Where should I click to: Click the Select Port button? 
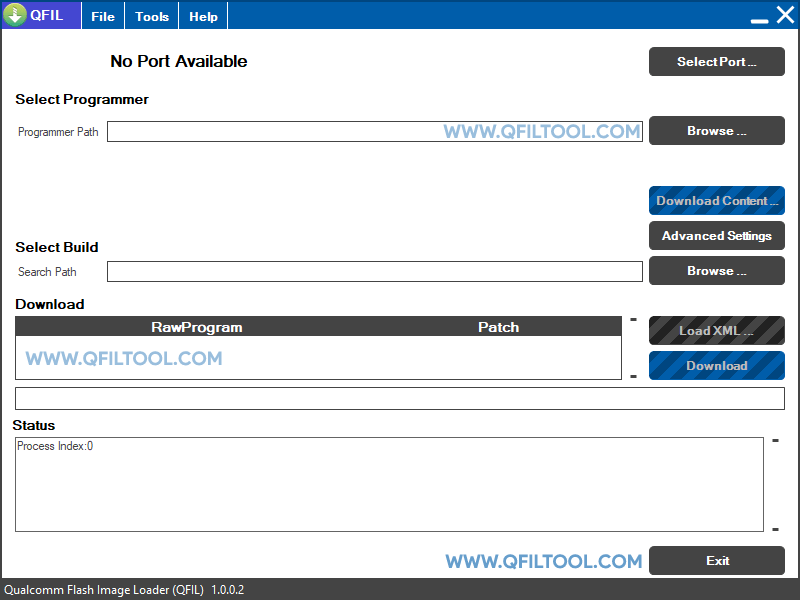716,61
